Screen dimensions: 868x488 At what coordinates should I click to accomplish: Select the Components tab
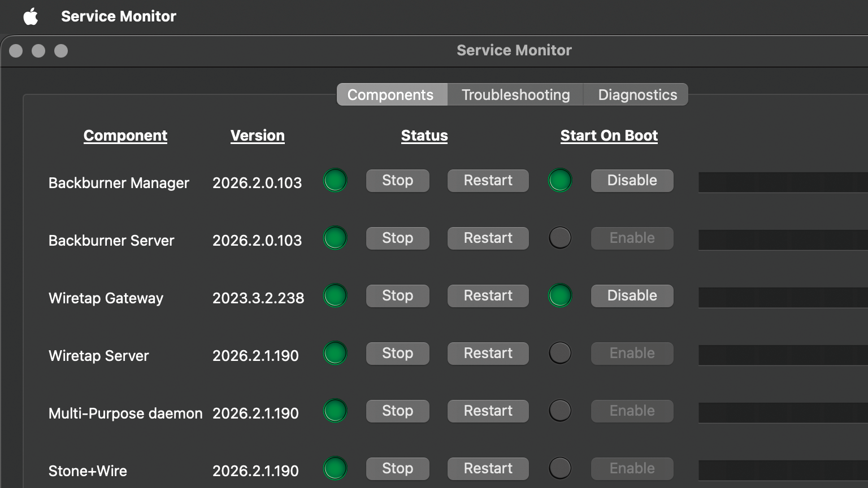390,95
